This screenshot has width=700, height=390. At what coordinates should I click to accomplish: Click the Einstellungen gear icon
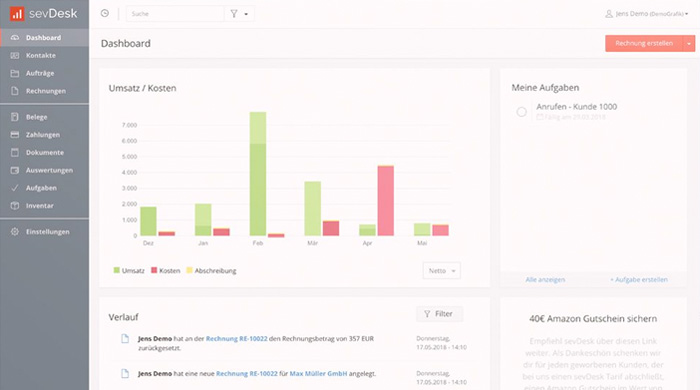point(15,232)
